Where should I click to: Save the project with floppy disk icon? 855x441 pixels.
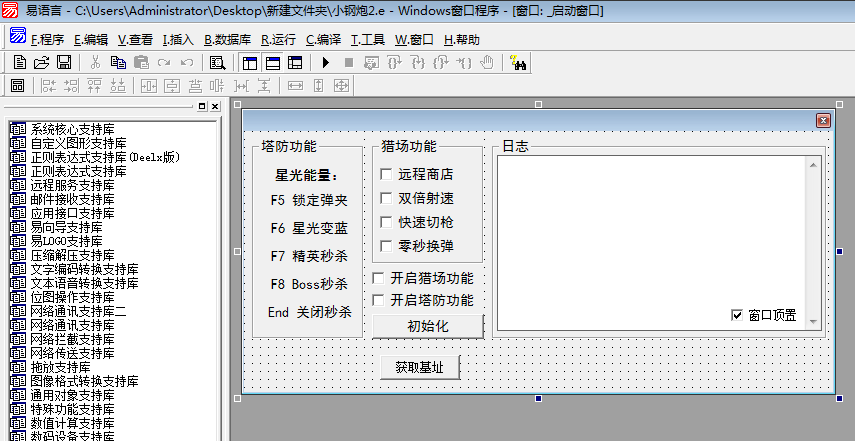coord(63,63)
